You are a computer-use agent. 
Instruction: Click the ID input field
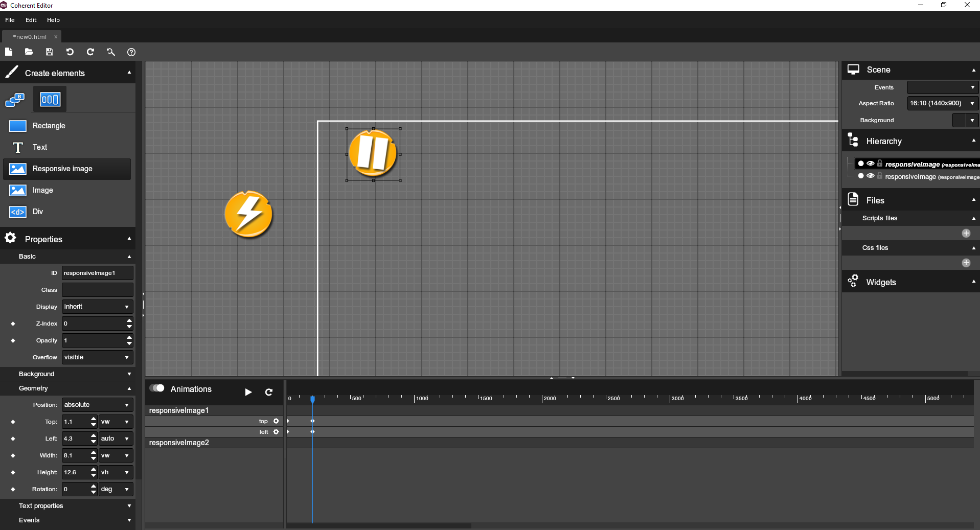coord(97,273)
